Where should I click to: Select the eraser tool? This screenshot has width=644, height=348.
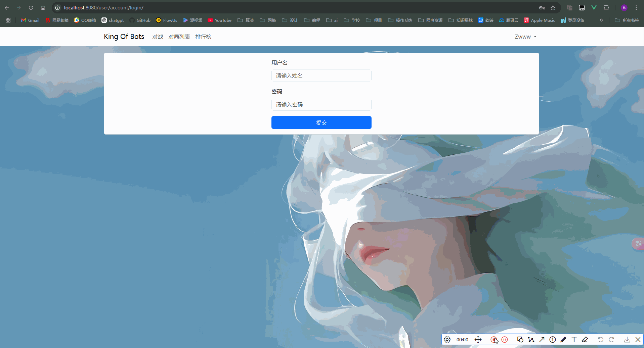585,340
